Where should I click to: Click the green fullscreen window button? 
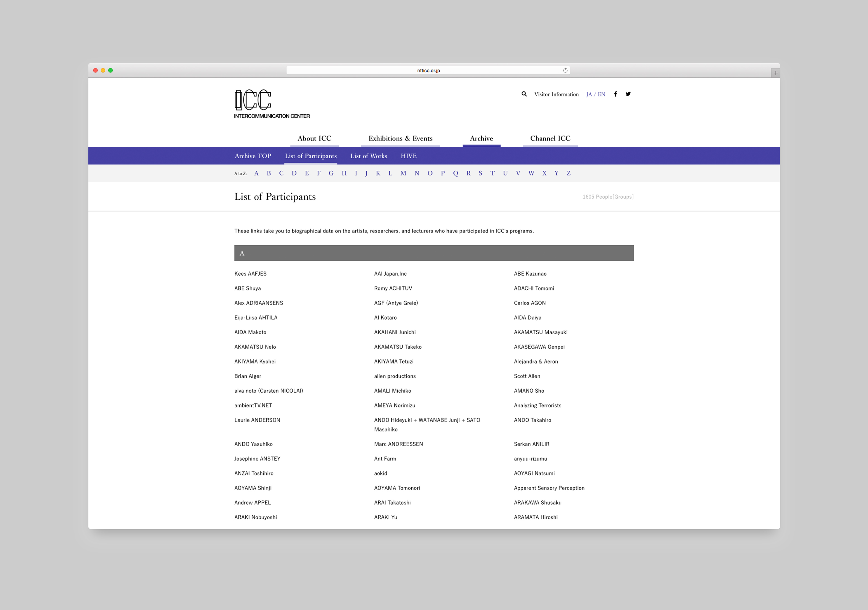[110, 70]
